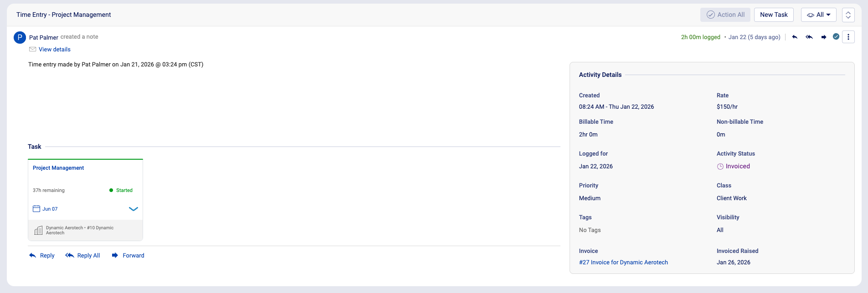Open the All visibility filter dropdown

(819, 15)
